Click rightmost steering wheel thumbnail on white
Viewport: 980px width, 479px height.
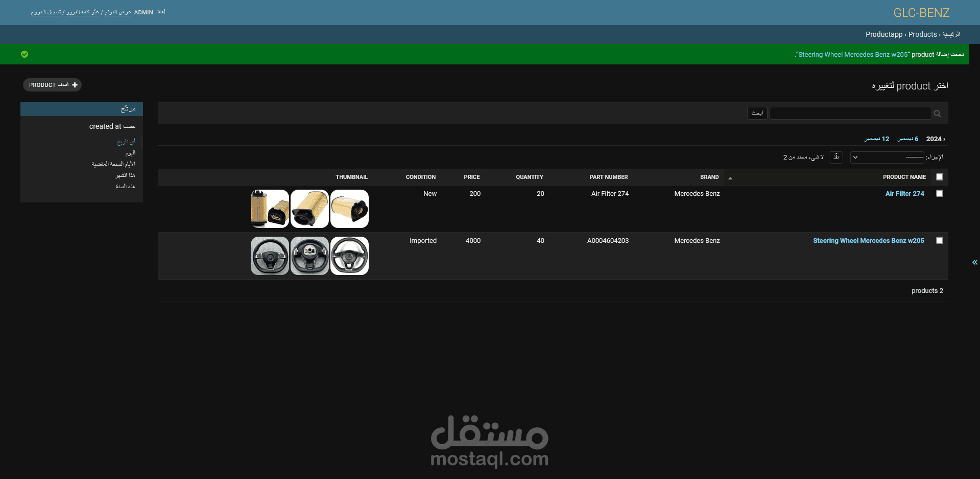(x=349, y=256)
